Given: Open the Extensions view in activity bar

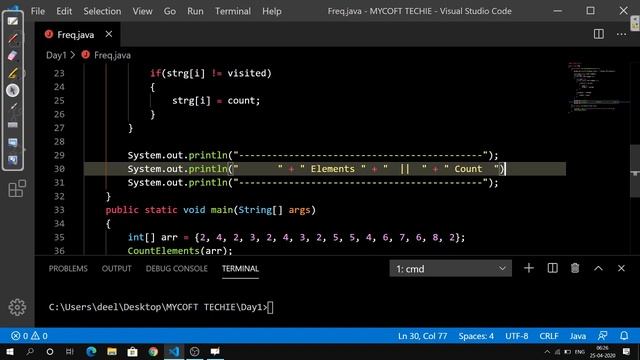Looking at the screenshot, I should tap(17, 189).
